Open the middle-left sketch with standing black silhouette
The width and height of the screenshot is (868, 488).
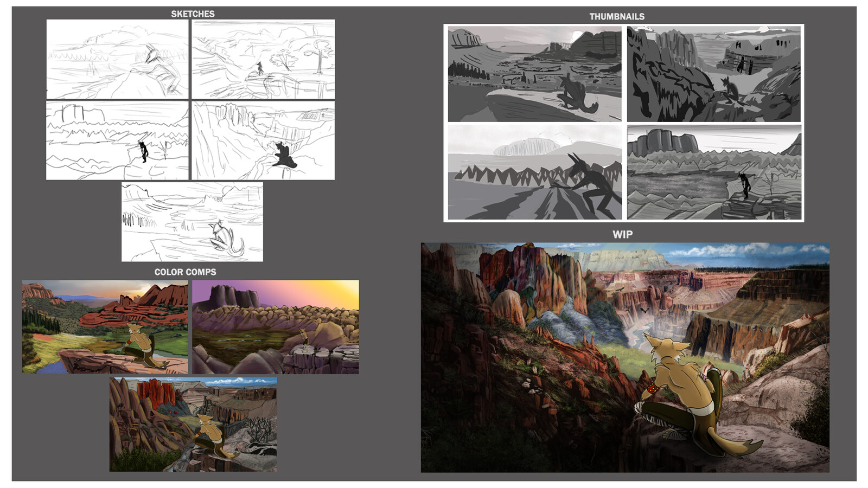click(x=117, y=140)
